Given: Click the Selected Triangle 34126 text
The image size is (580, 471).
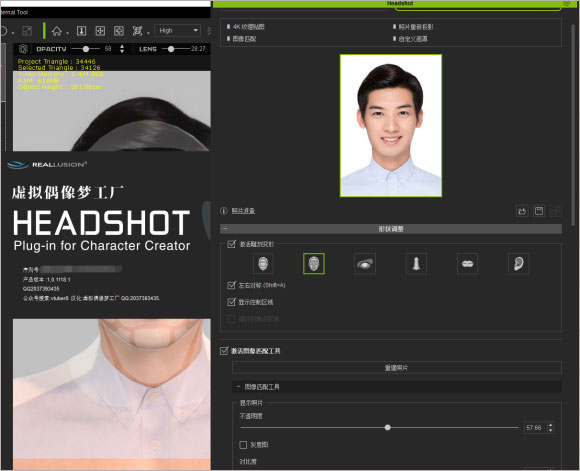Looking at the screenshot, I should click(59, 68).
